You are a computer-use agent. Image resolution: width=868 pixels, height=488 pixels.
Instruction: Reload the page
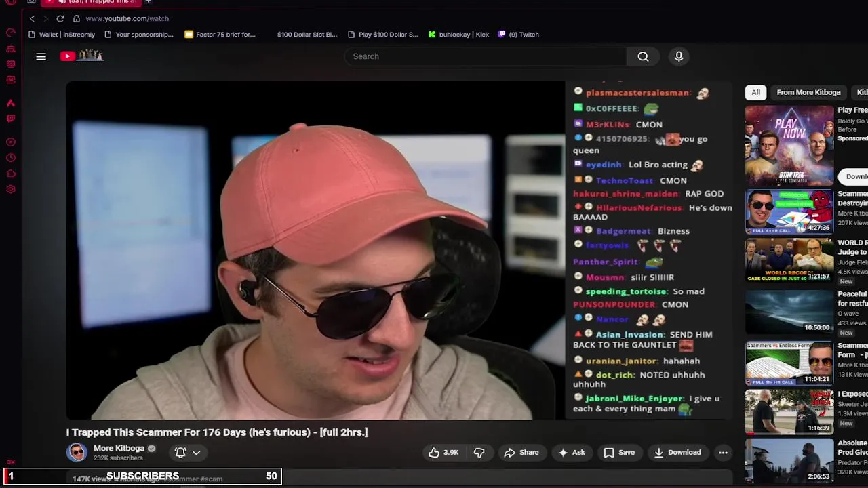pyautogui.click(x=60, y=18)
